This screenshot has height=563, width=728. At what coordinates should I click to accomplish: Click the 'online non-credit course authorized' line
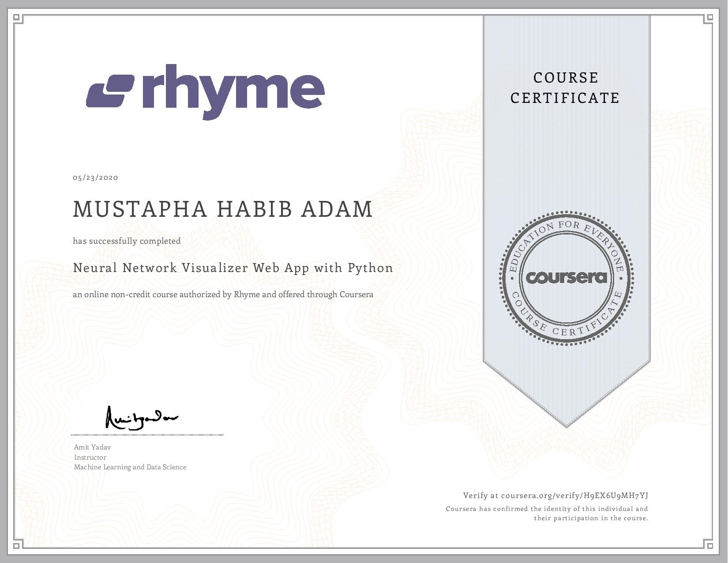click(223, 295)
